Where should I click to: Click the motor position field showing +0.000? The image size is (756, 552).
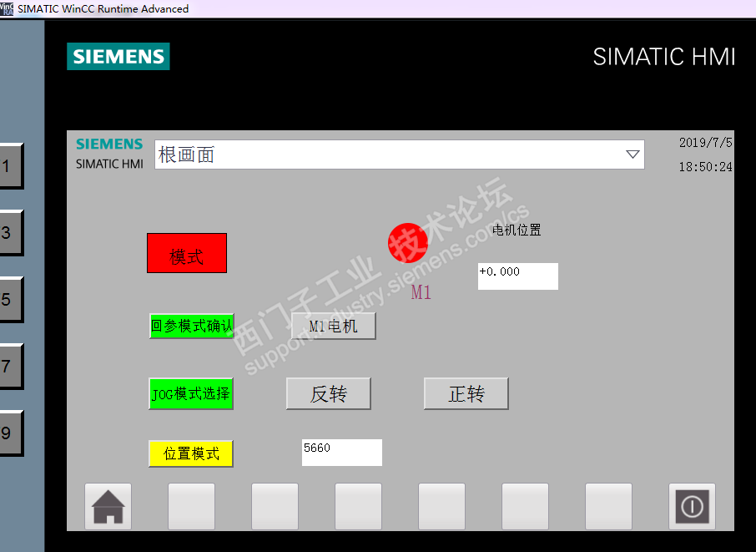pyautogui.click(x=518, y=276)
